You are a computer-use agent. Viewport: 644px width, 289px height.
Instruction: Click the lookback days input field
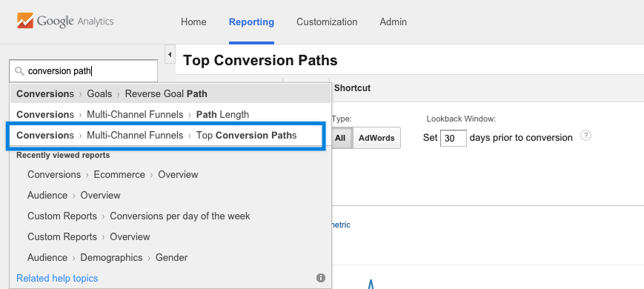tap(454, 139)
